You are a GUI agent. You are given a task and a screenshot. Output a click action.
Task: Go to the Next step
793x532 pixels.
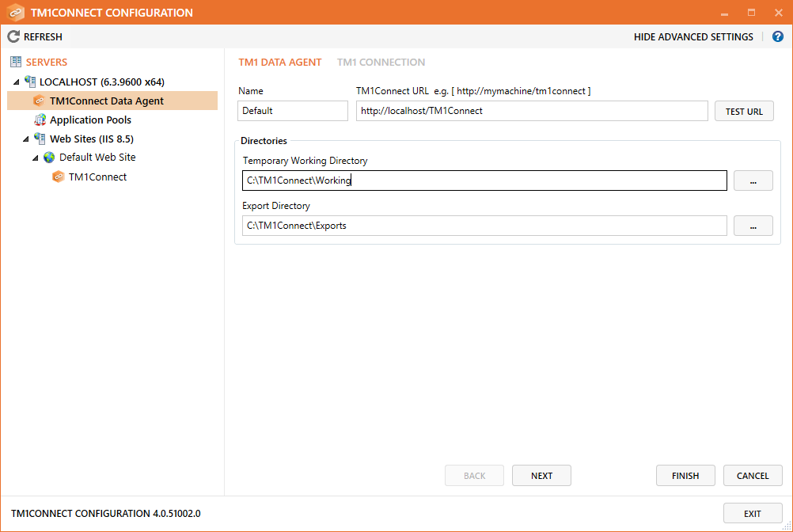pos(541,475)
